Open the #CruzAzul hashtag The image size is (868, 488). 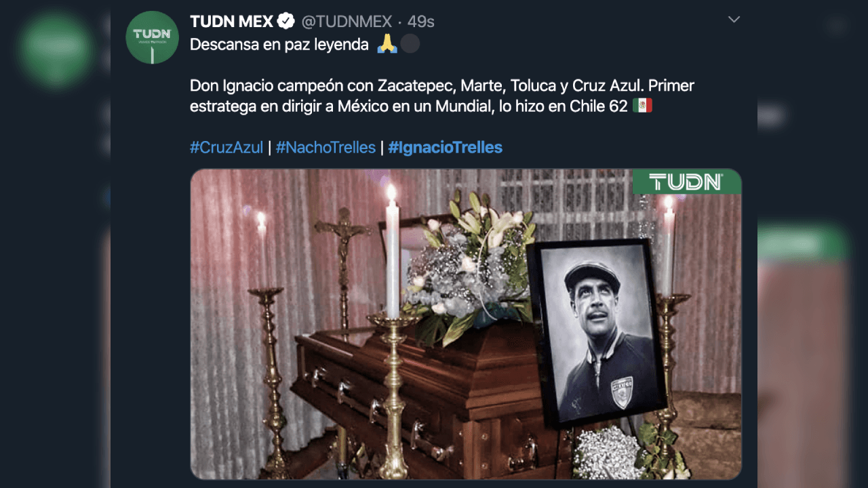[x=226, y=147]
